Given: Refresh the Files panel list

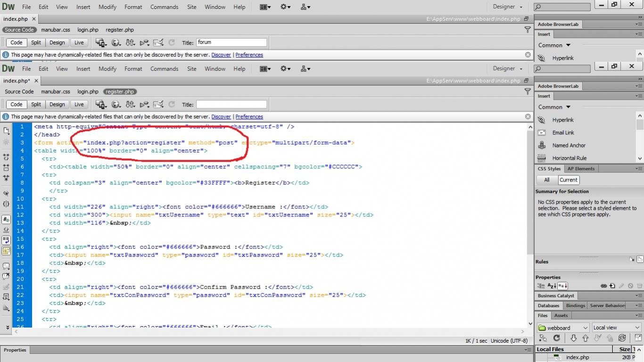Looking at the screenshot, I should 556,338.
